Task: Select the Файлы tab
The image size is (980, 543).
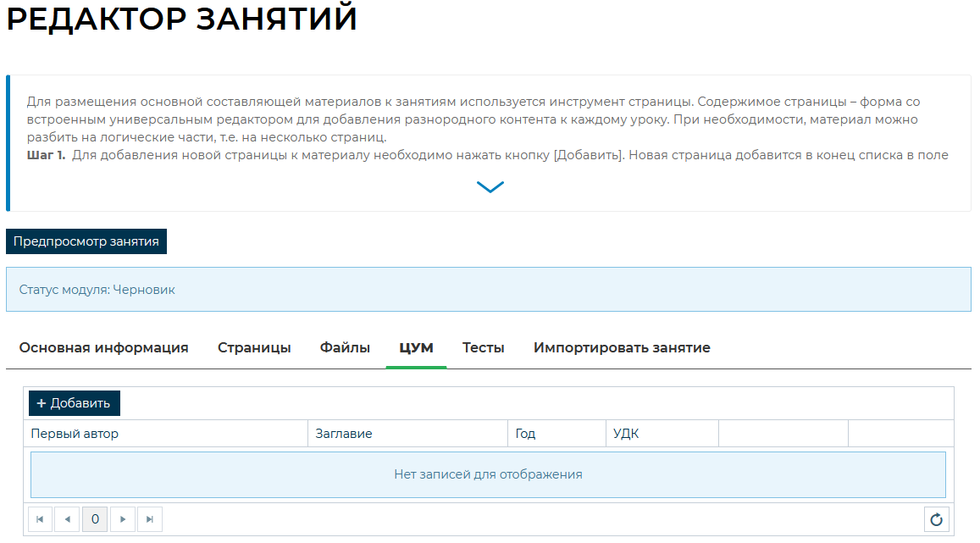Action: 345,348
